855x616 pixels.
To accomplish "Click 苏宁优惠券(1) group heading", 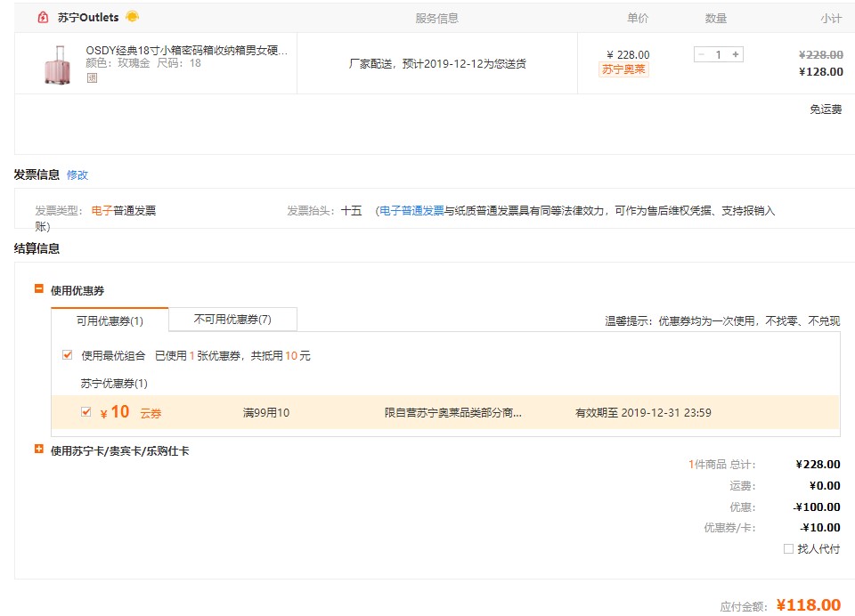I will tap(114, 384).
